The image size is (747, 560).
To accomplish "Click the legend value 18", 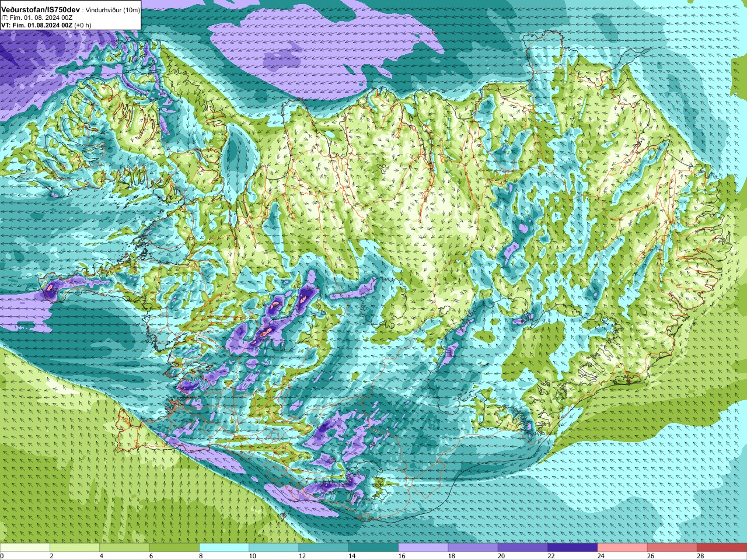I will (x=451, y=556).
